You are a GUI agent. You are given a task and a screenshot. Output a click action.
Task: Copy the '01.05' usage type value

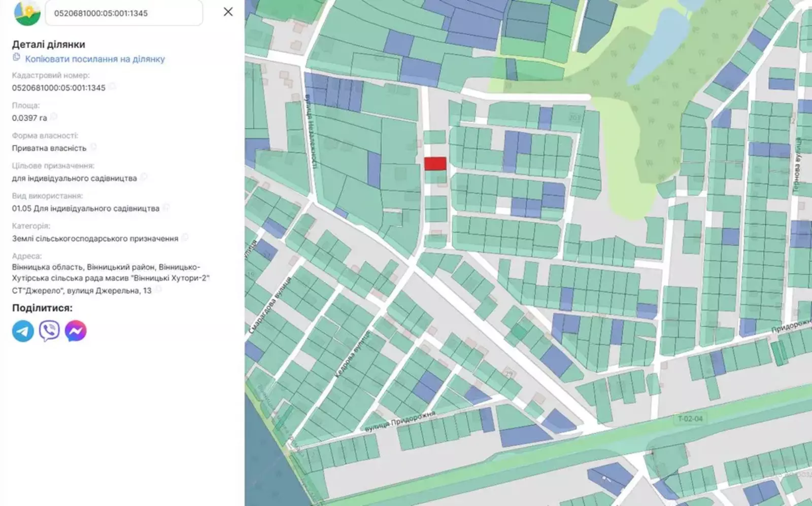pyautogui.click(x=166, y=208)
